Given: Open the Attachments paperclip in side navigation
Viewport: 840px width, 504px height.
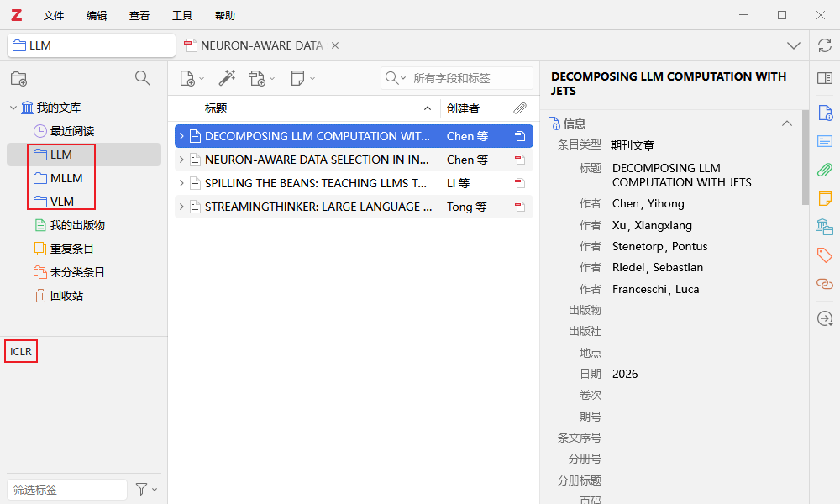Looking at the screenshot, I should [x=825, y=170].
